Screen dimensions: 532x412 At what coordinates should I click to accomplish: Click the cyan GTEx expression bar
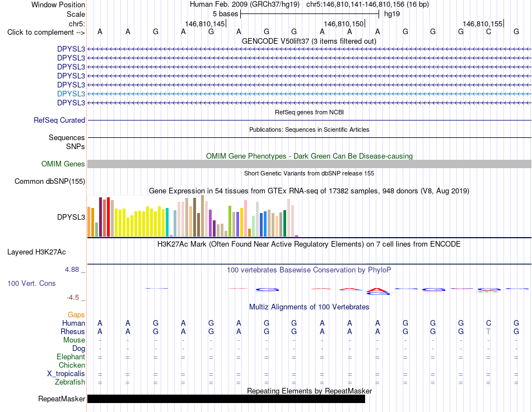tap(167, 222)
